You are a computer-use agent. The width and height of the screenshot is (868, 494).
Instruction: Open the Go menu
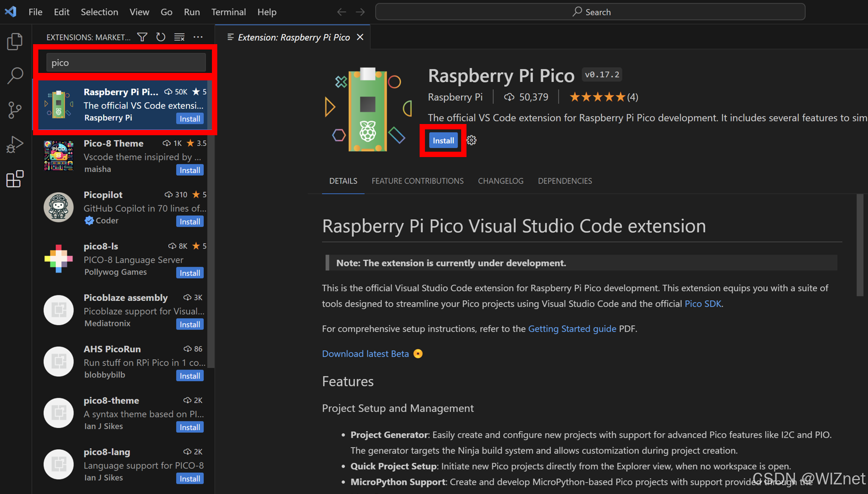click(x=166, y=12)
